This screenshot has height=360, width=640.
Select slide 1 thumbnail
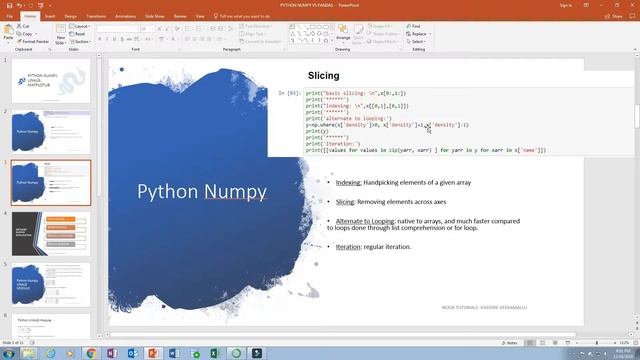click(51, 80)
